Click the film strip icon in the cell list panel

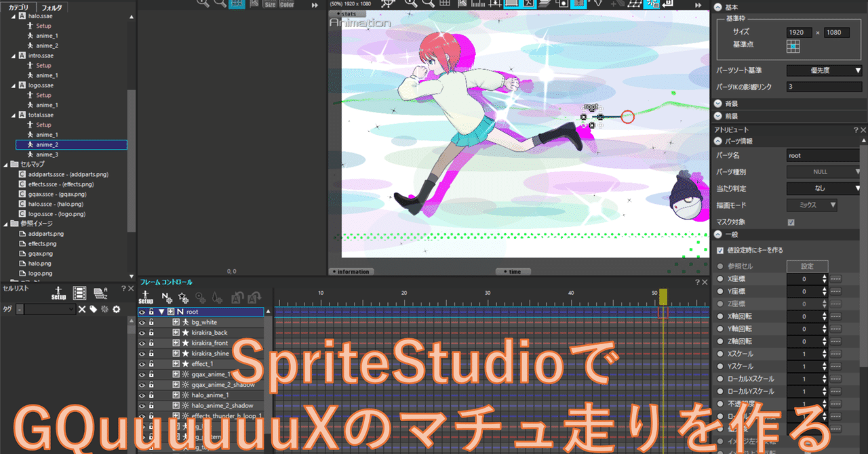(x=80, y=293)
